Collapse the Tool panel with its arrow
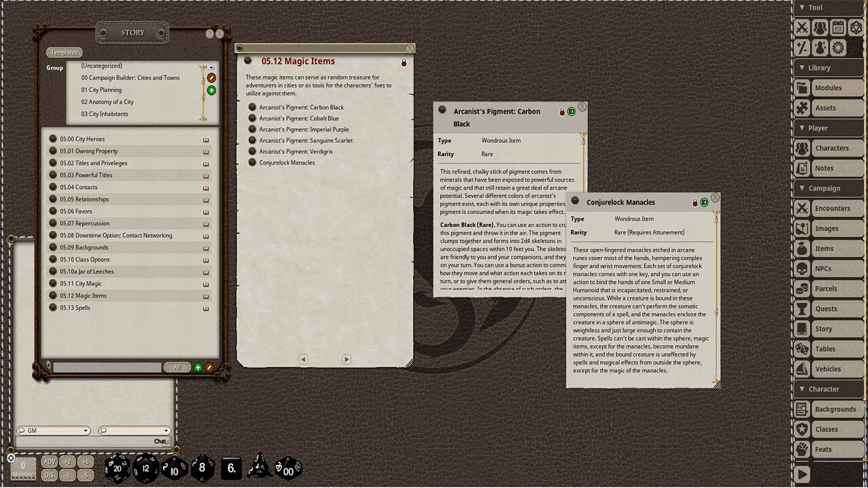Image resolution: width=868 pixels, height=488 pixels. [802, 7]
